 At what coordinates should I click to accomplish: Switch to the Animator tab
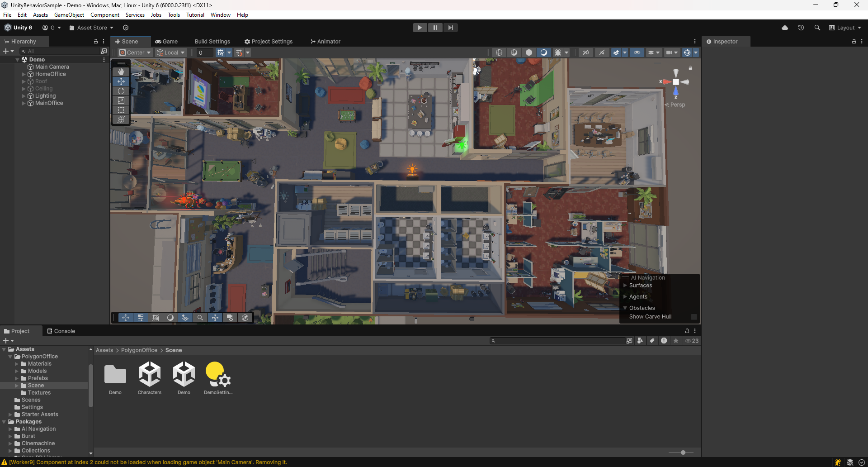coord(325,41)
